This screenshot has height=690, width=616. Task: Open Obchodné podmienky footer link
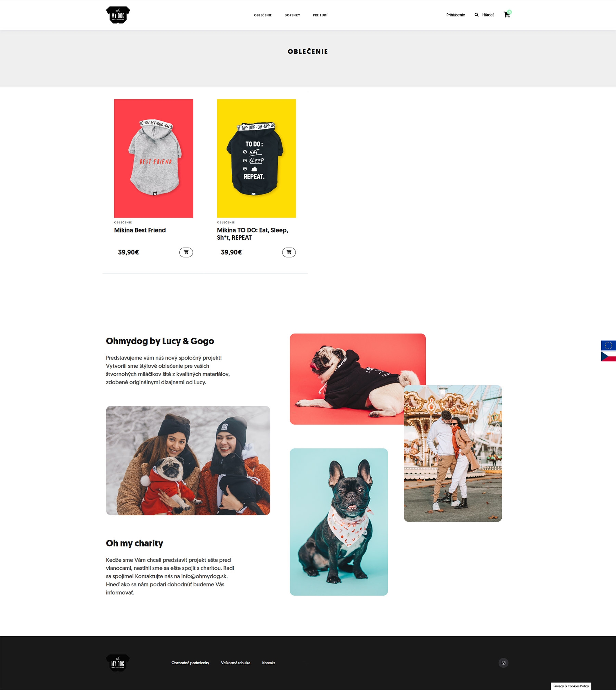point(190,663)
